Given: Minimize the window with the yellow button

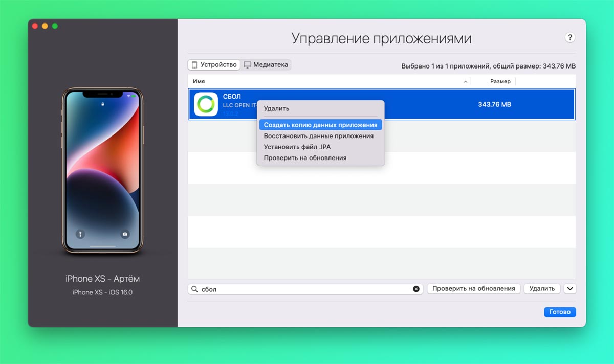Looking at the screenshot, I should tap(45, 26).
